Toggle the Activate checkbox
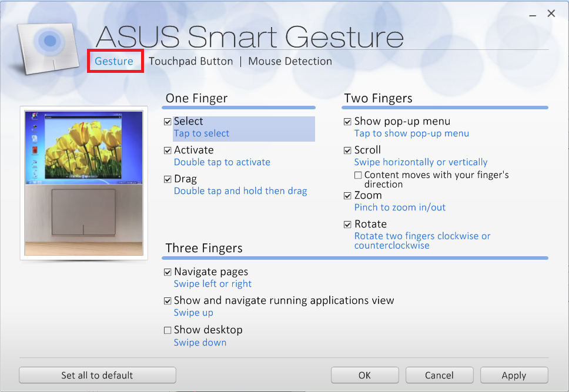Screen dimensions: 569x392 click(x=168, y=150)
